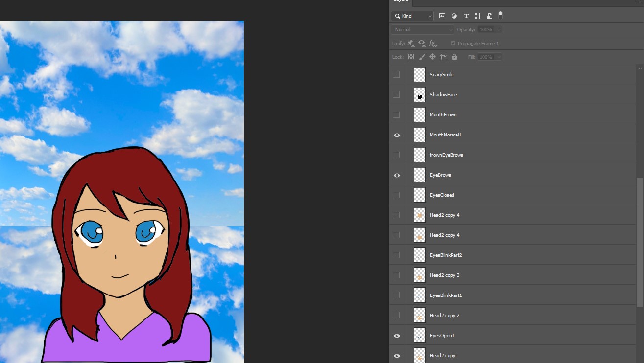Click the lock transparent pixels icon
The width and height of the screenshot is (644, 363).
click(411, 57)
